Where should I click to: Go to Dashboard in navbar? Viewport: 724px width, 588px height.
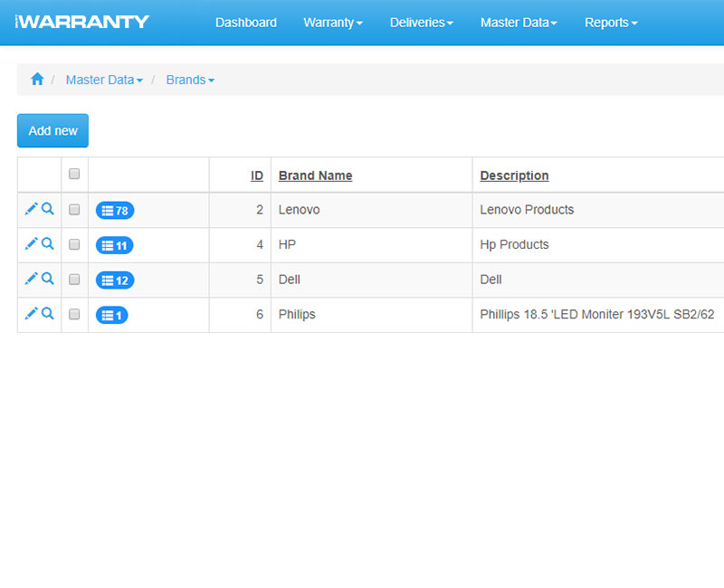pos(246,23)
